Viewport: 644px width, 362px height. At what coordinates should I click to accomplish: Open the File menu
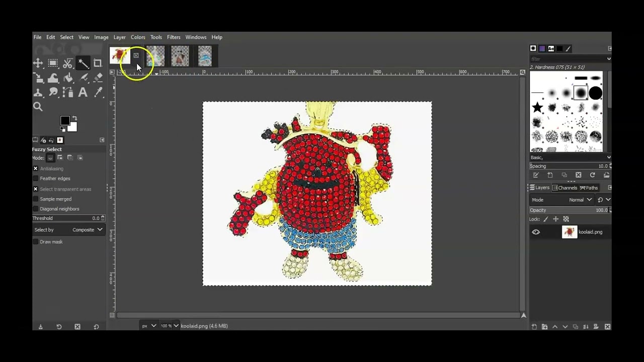(37, 37)
